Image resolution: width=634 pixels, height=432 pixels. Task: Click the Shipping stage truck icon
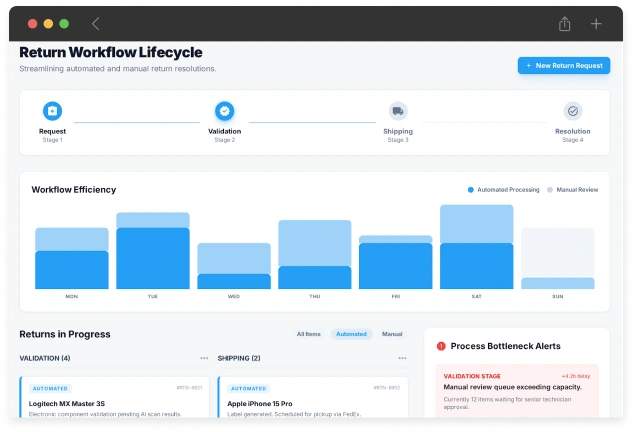click(398, 111)
